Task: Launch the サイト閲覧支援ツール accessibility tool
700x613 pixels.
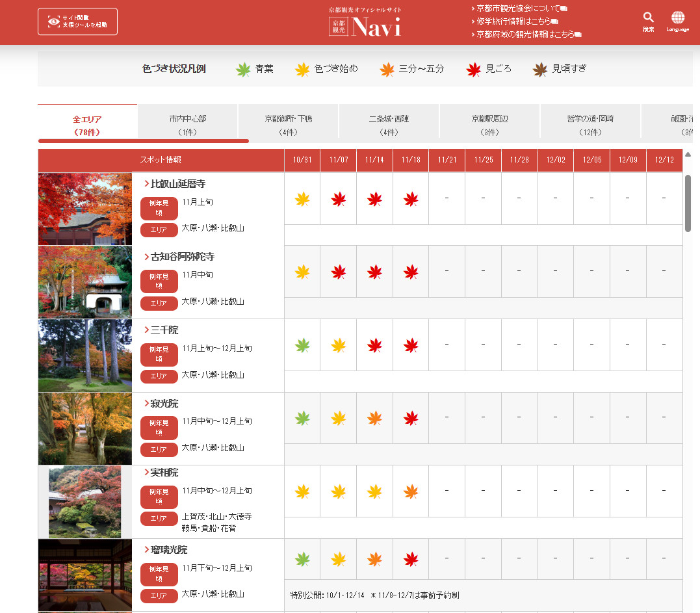Action: (77, 21)
